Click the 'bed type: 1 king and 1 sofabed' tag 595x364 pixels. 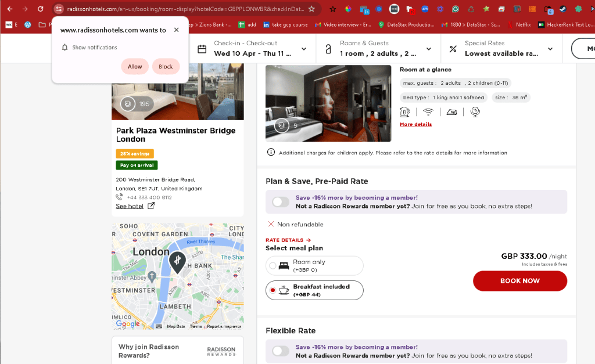[x=443, y=98]
